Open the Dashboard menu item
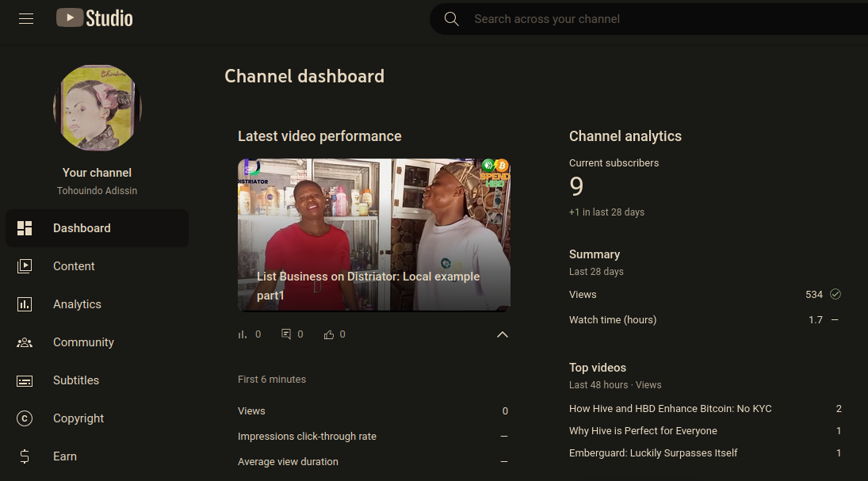The image size is (868, 481). [x=97, y=228]
